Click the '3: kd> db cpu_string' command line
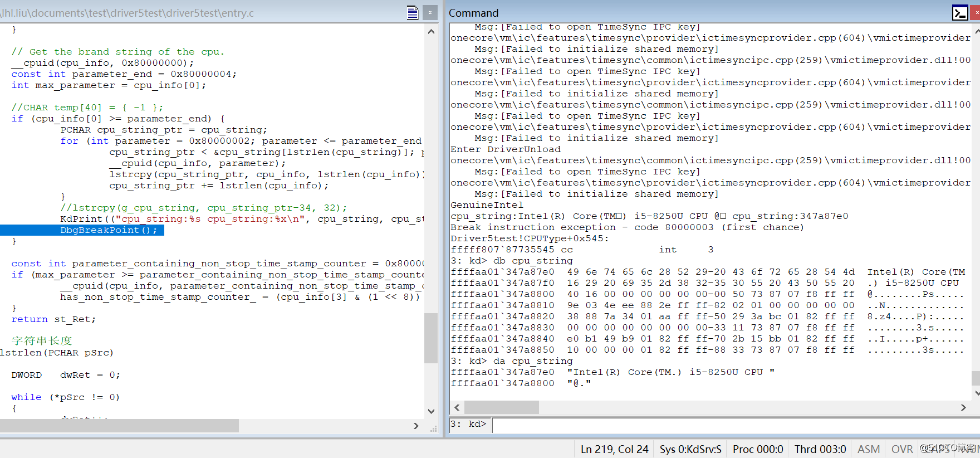 (512, 261)
